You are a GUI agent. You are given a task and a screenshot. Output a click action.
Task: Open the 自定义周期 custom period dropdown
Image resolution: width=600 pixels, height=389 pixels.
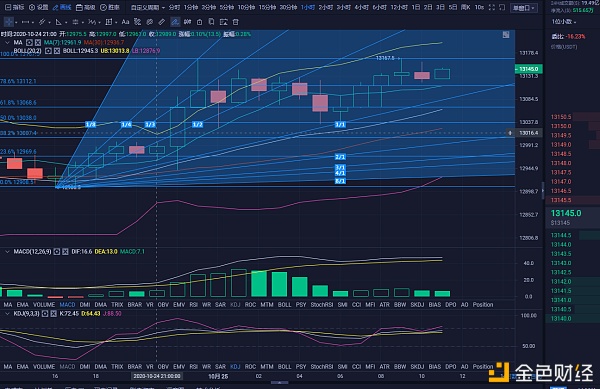point(147,7)
